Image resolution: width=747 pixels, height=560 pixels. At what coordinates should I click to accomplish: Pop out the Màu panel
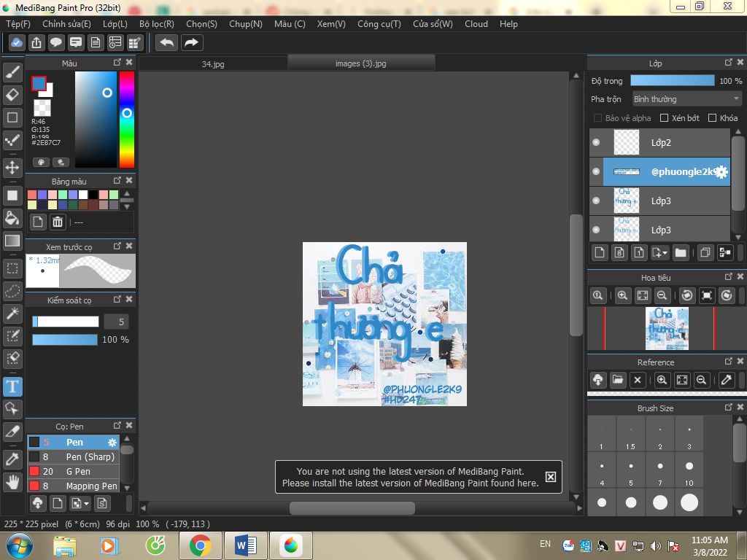point(117,63)
